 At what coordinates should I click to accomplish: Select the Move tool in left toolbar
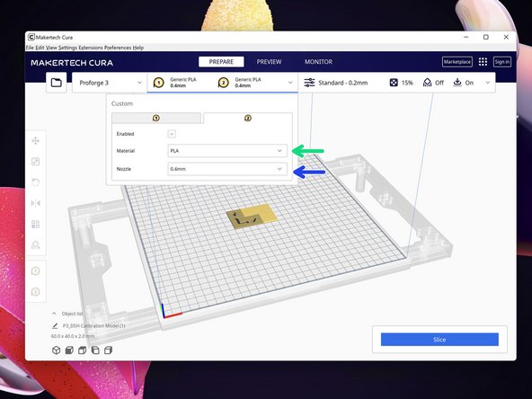pyautogui.click(x=36, y=141)
